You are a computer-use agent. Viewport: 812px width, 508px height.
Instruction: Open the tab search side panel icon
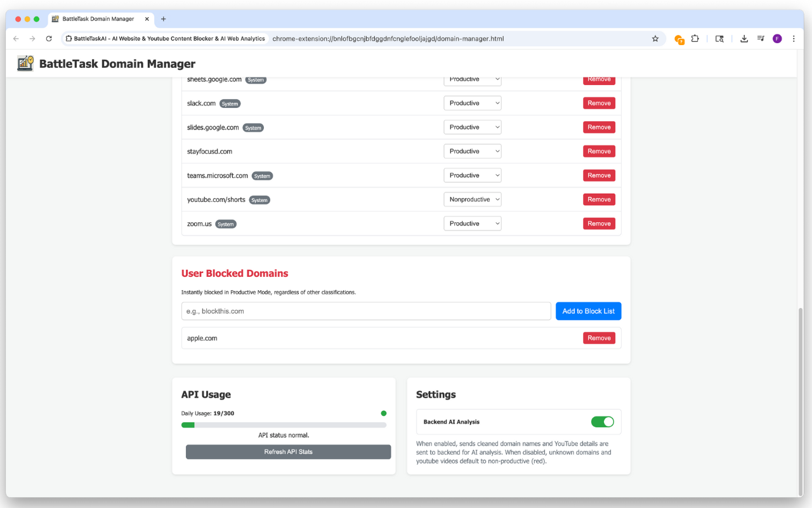tap(719, 39)
